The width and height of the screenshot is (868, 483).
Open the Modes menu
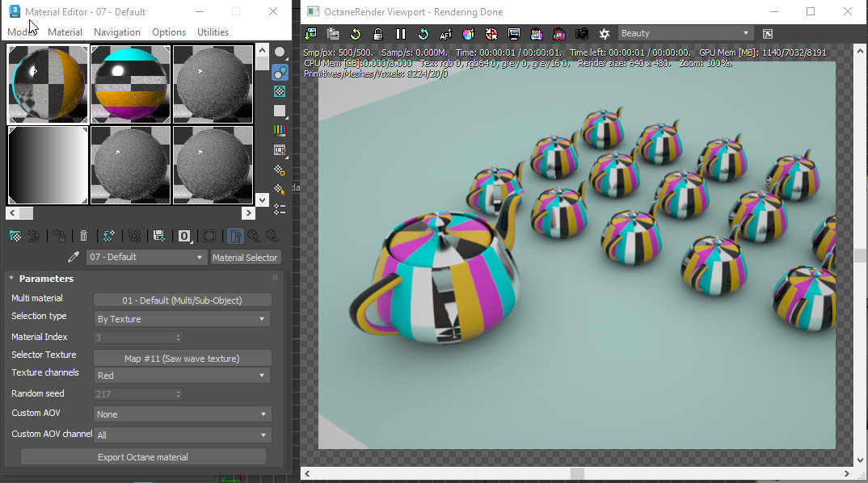coord(21,32)
